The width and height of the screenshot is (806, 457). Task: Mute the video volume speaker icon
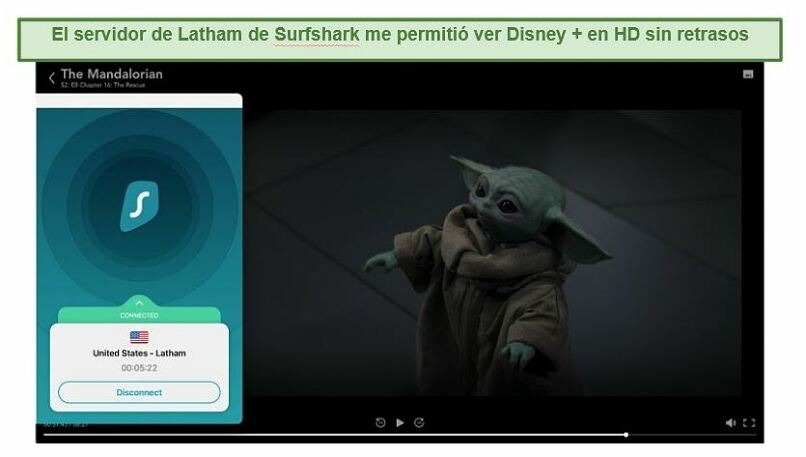[730, 423]
